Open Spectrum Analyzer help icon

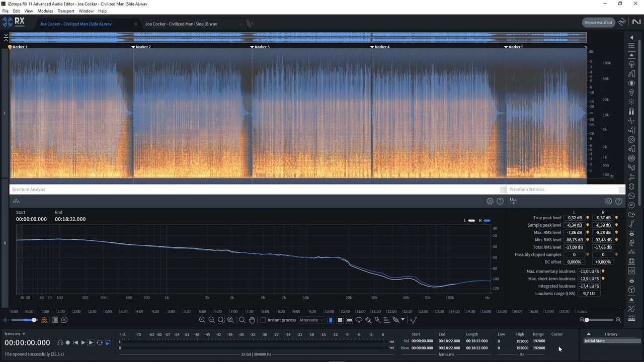coord(500,201)
